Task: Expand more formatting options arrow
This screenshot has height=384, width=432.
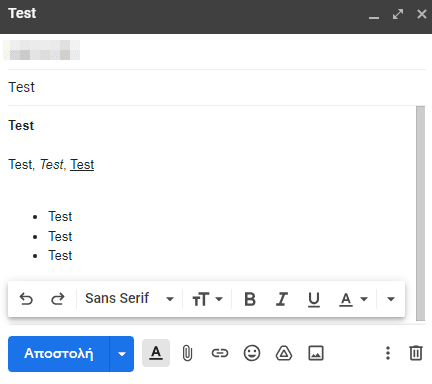Action: [391, 299]
